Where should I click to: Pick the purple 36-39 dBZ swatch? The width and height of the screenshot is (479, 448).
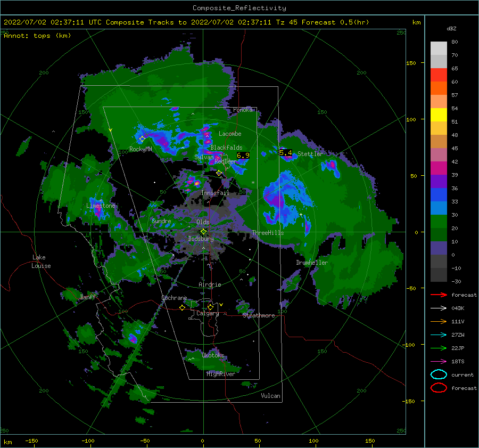pos(439,182)
